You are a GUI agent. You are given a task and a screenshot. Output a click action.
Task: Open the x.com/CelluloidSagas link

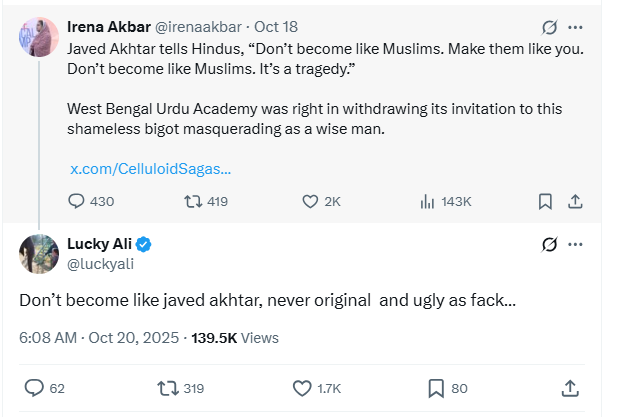tap(150, 169)
